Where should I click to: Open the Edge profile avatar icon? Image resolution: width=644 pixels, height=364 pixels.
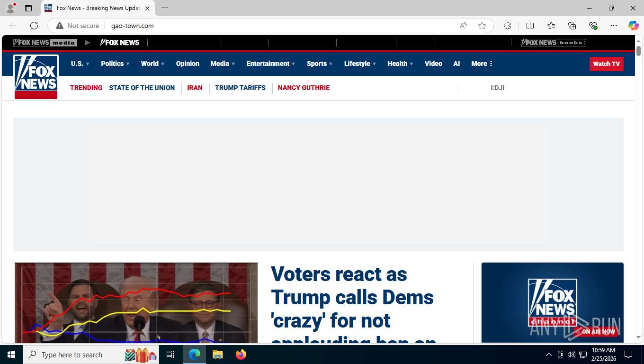[x=10, y=8]
